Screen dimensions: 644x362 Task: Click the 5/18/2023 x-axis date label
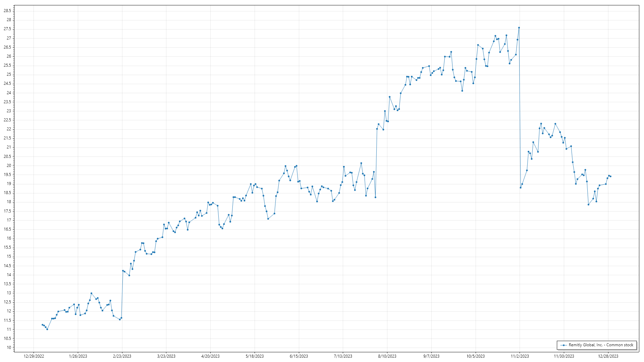[255, 356]
